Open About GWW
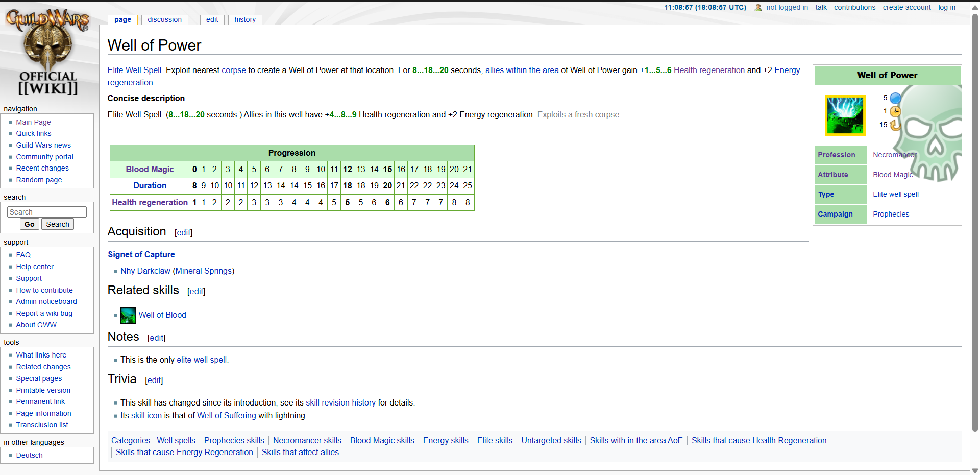 click(x=36, y=325)
